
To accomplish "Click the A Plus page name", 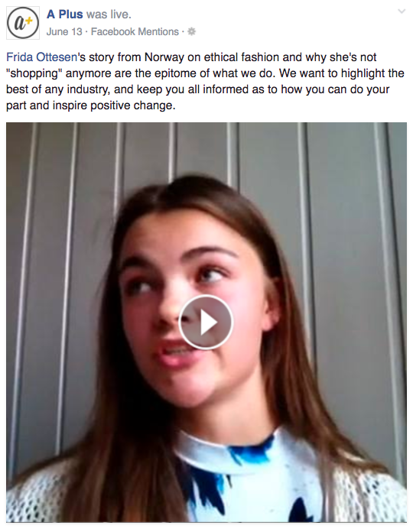I will [x=65, y=15].
